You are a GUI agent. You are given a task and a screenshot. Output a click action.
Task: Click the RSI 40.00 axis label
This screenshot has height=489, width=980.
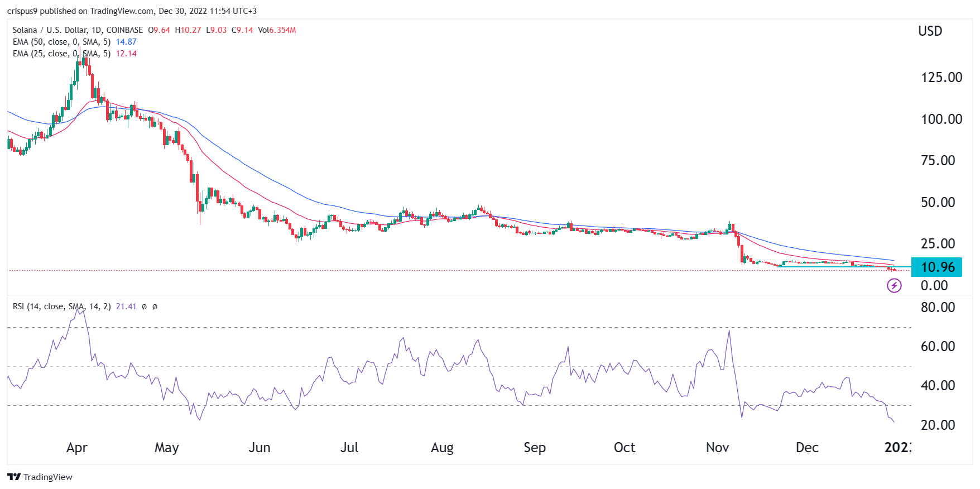tap(938, 385)
